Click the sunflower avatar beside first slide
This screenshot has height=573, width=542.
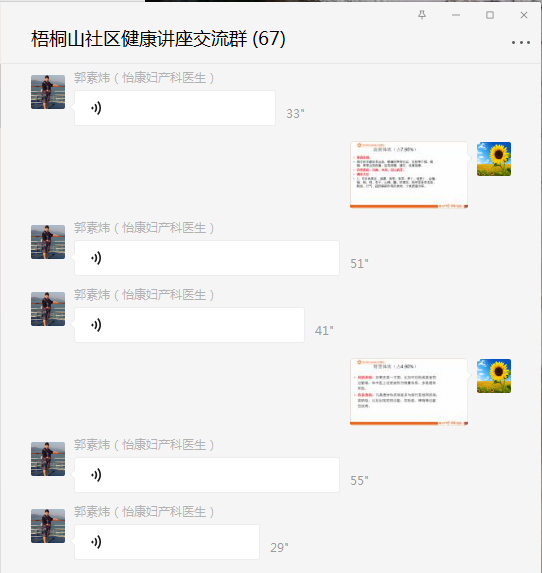click(x=494, y=159)
